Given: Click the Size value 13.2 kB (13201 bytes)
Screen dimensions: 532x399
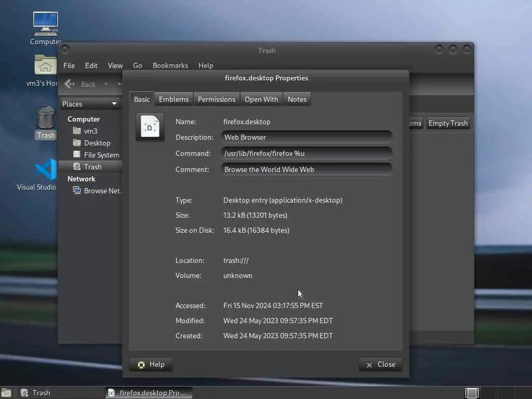Looking at the screenshot, I should pyautogui.click(x=255, y=215).
